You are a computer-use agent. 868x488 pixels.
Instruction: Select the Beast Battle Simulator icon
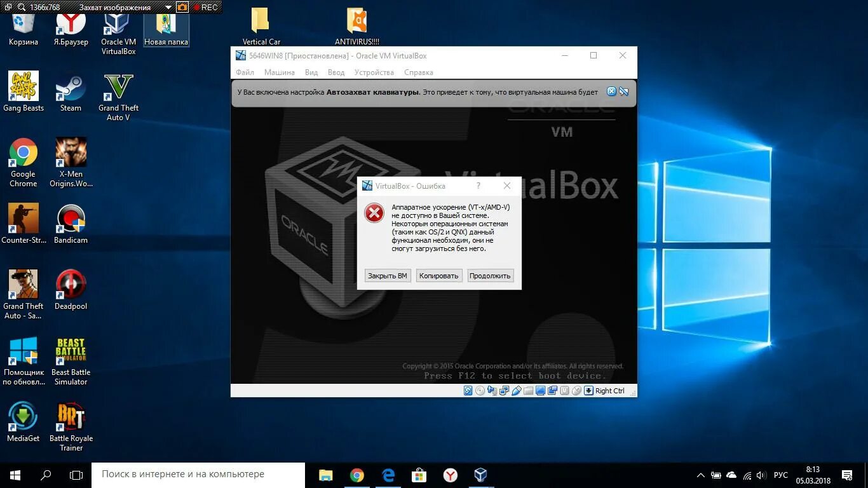71,361
